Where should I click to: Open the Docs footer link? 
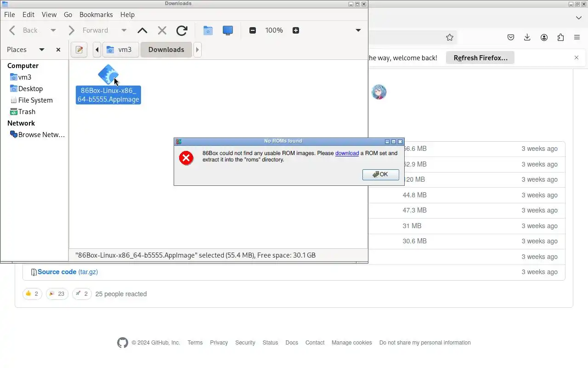[292, 343]
